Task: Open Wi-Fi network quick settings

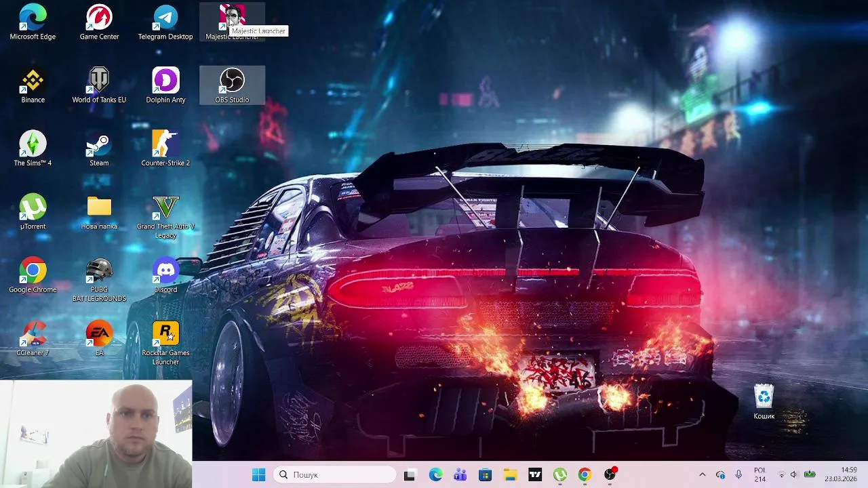Action: tap(781, 474)
